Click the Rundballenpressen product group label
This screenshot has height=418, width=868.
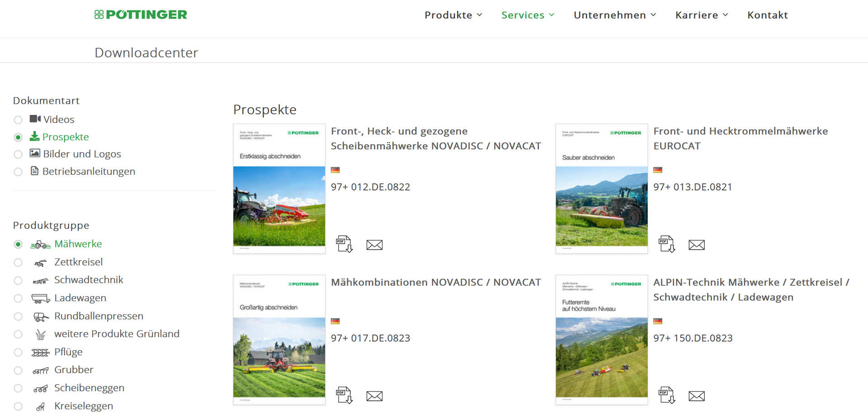[99, 316]
